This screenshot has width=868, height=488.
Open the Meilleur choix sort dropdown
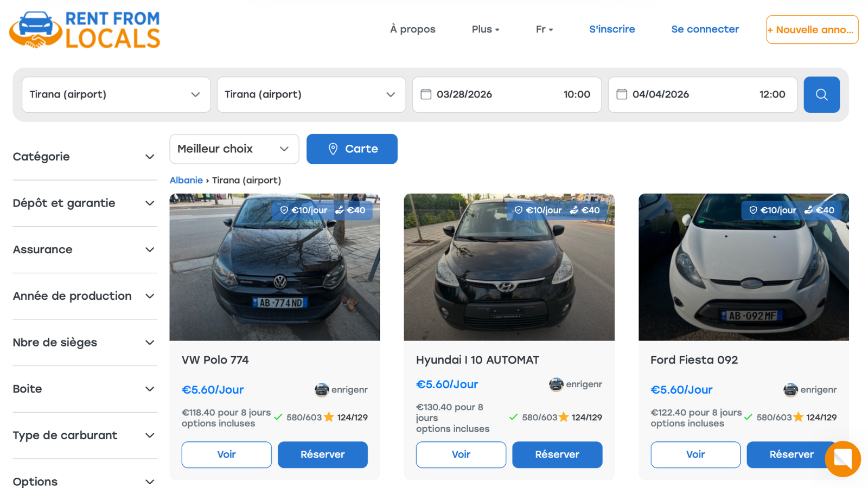click(x=234, y=149)
